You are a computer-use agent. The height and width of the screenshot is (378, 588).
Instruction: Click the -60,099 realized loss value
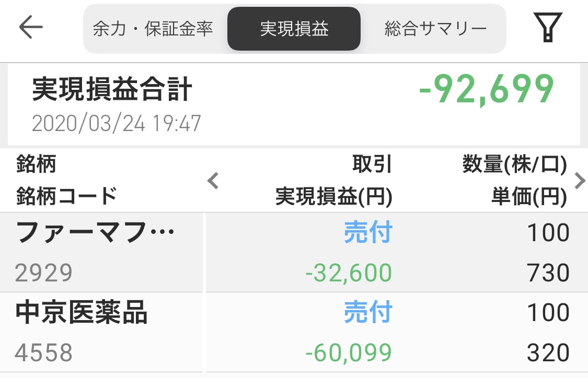click(349, 352)
